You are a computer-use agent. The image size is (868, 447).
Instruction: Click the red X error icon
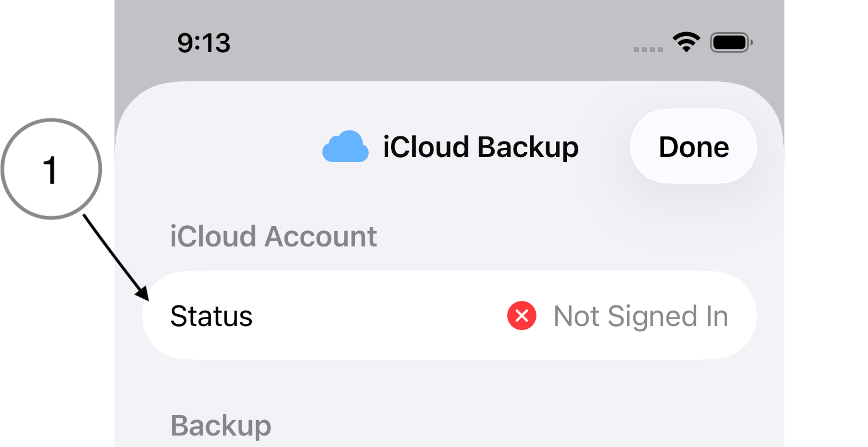click(x=522, y=316)
